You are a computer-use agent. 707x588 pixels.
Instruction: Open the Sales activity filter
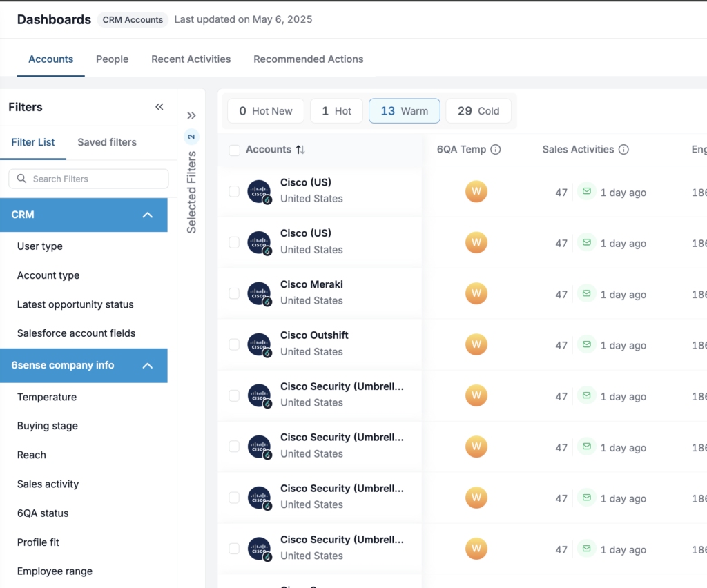48,484
